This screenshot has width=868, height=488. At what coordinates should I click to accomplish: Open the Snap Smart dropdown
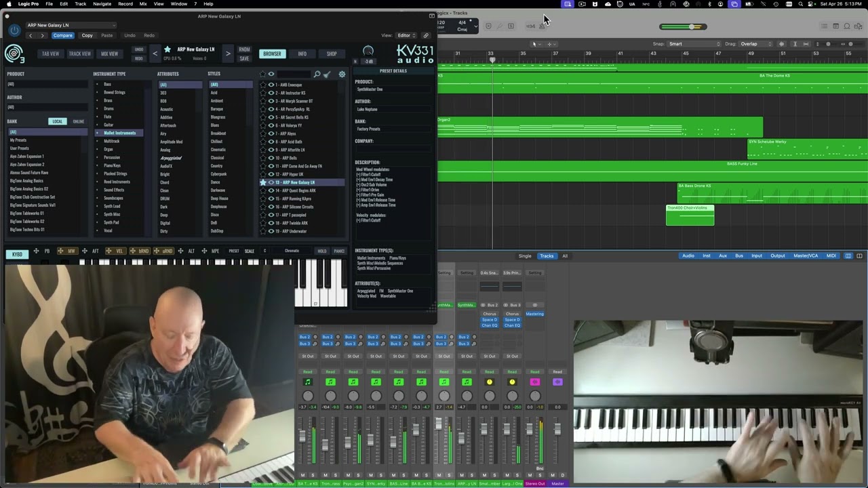click(693, 44)
